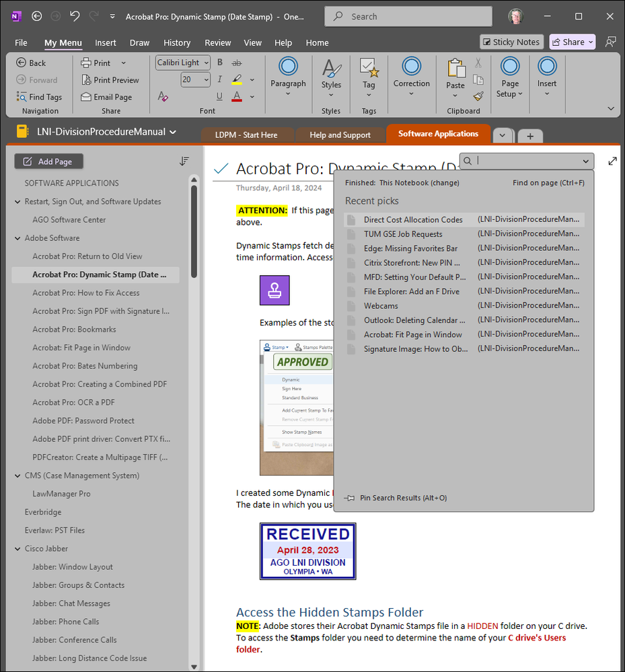Click Pin Search Results (Alt+O)

[x=396, y=498]
